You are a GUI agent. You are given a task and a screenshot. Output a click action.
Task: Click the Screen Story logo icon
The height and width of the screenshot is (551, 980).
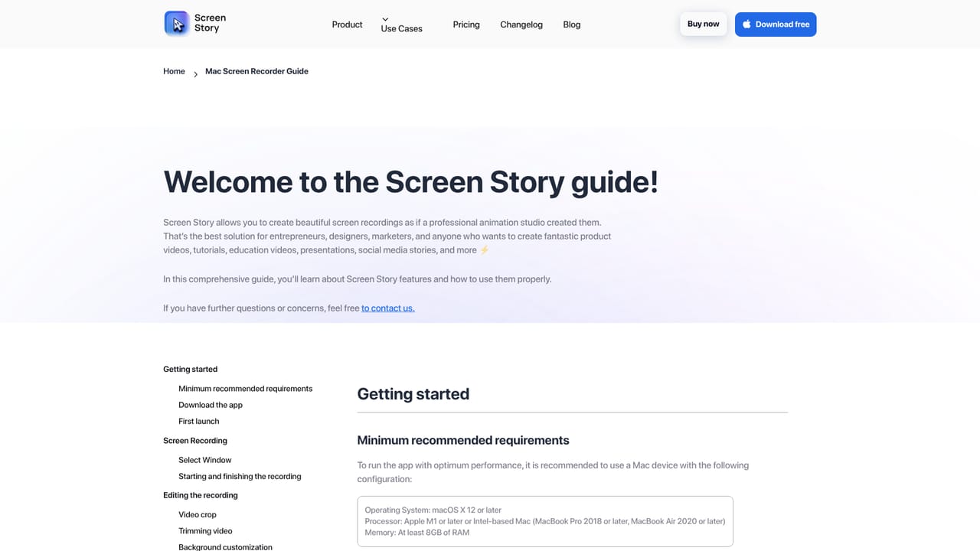(177, 24)
